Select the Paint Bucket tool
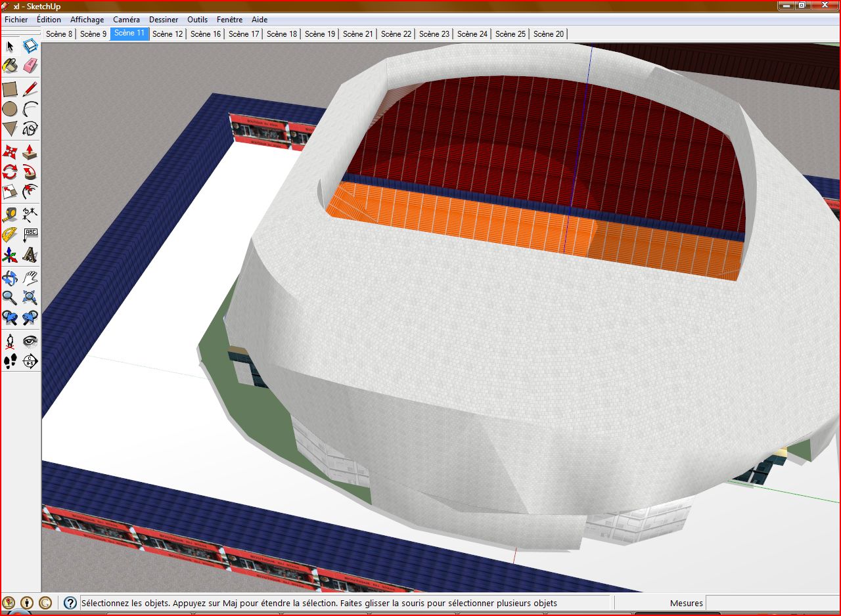 click(x=10, y=66)
